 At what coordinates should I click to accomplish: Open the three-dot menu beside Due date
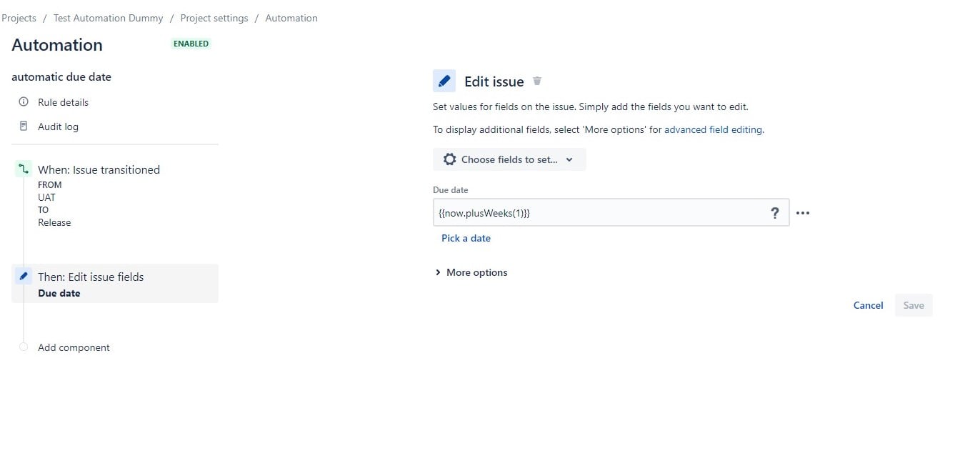coord(803,213)
